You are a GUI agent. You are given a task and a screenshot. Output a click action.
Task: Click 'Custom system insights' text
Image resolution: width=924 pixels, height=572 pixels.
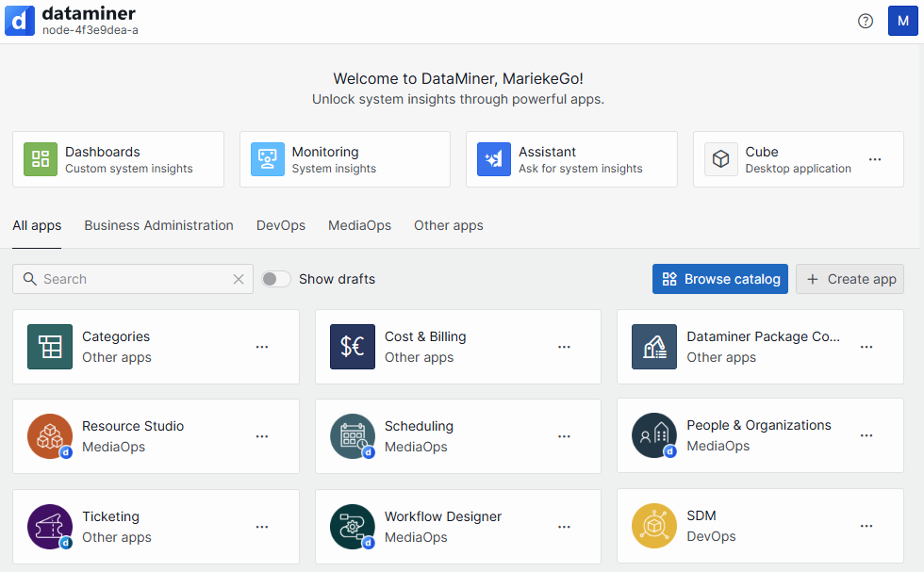(x=129, y=169)
